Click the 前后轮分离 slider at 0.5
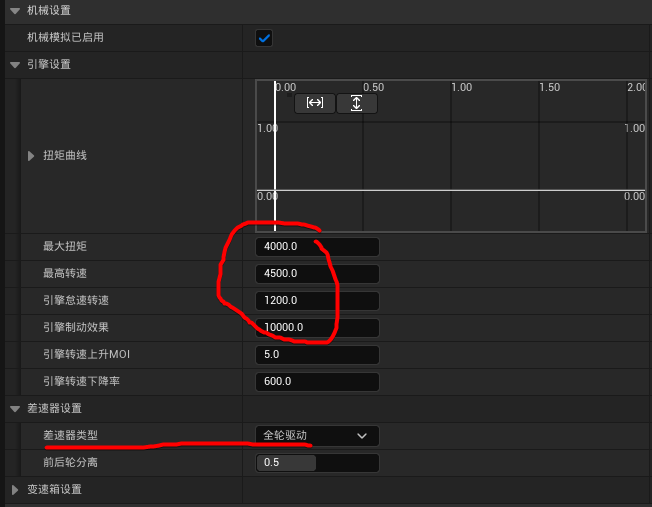 click(x=317, y=463)
